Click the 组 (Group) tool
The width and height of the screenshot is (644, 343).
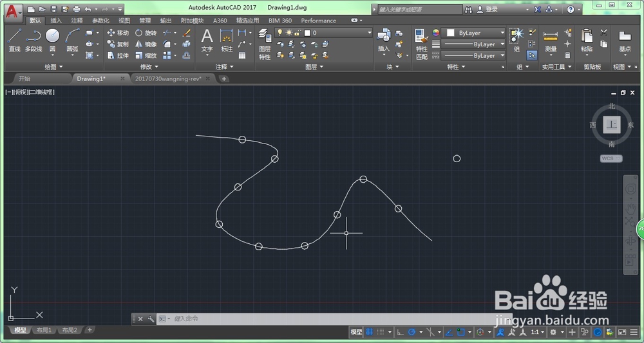pyautogui.click(x=516, y=40)
